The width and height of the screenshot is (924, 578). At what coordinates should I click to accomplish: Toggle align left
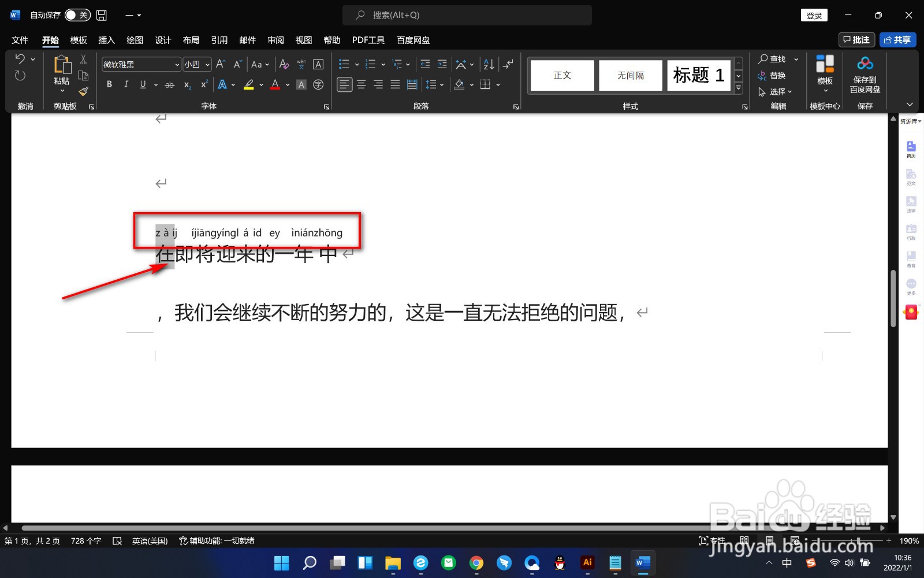point(344,84)
